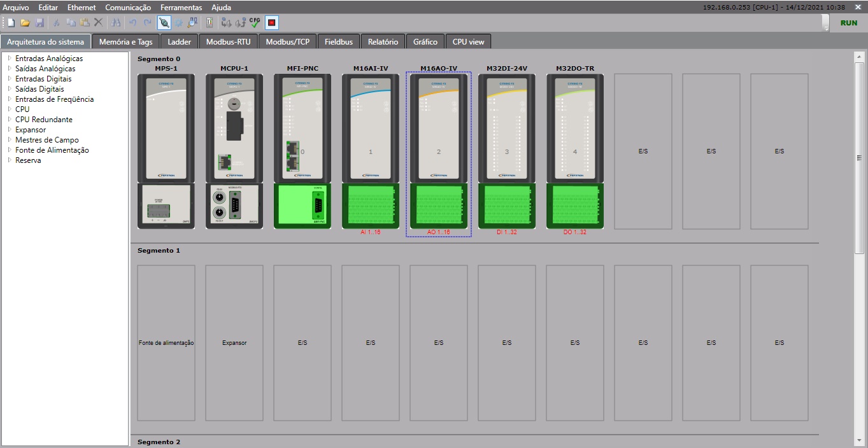The width and height of the screenshot is (868, 448).
Task: Click the vertical scrollbar thumb
Action: pyautogui.click(x=859, y=158)
